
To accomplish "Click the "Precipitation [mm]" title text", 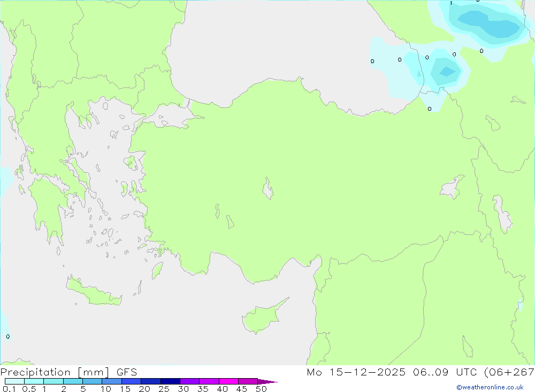I will (55, 372).
